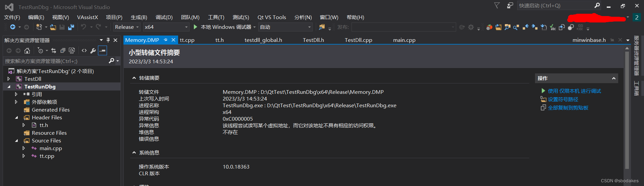The width and height of the screenshot is (644, 186).
Task: Open Properties wrench icon in Solution Explorer
Action: (x=93, y=51)
